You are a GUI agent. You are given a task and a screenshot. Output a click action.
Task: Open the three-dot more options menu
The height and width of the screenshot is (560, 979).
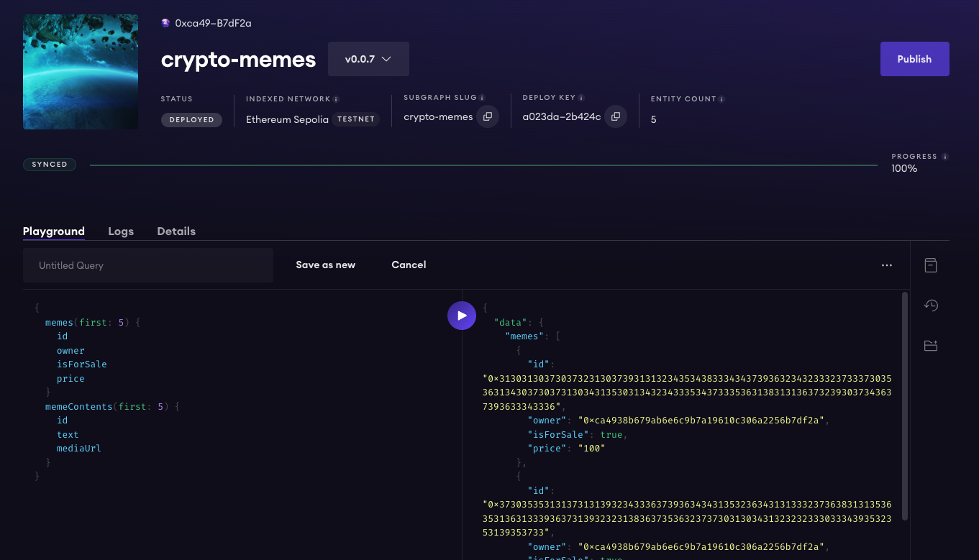pos(886,265)
